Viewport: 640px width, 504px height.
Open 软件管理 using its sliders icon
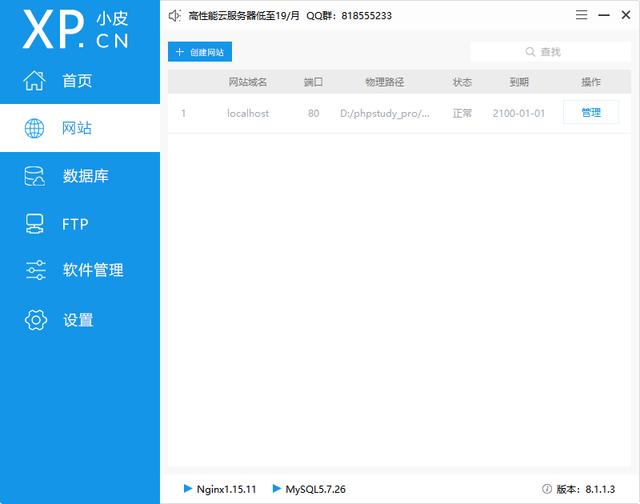(x=35, y=270)
